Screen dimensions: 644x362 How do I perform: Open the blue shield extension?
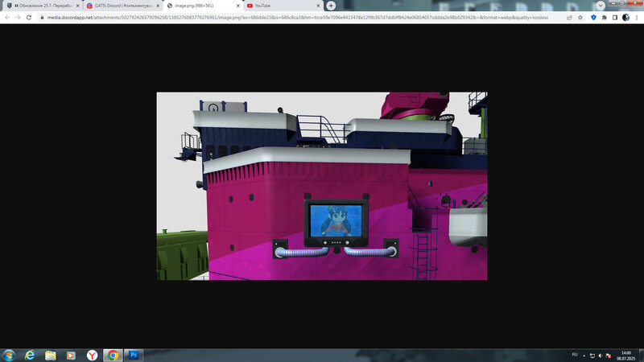tap(593, 18)
